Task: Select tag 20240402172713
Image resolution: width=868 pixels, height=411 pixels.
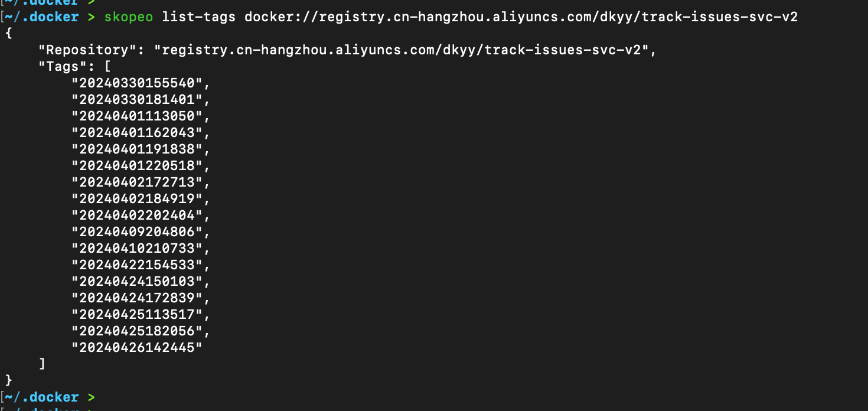Action: 137,182
